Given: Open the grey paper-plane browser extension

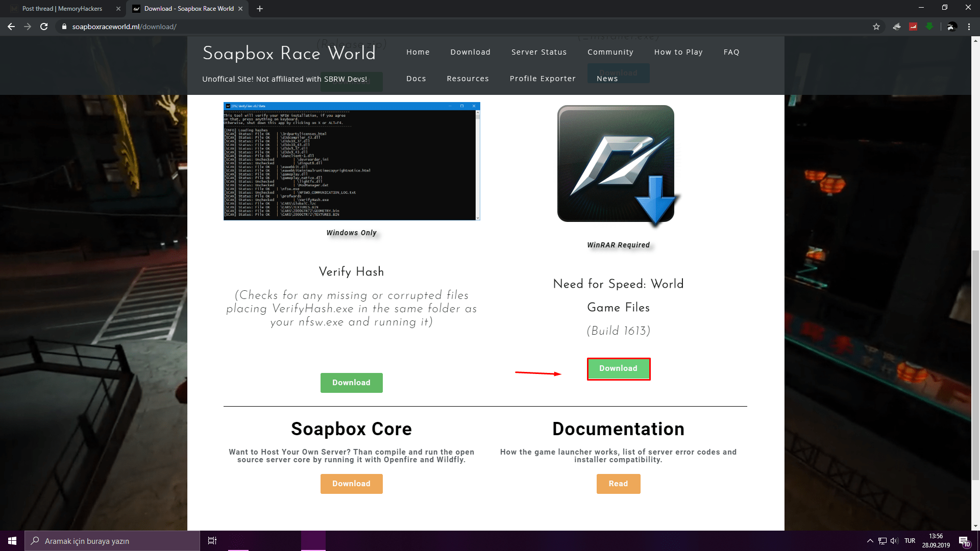Looking at the screenshot, I should 897,27.
